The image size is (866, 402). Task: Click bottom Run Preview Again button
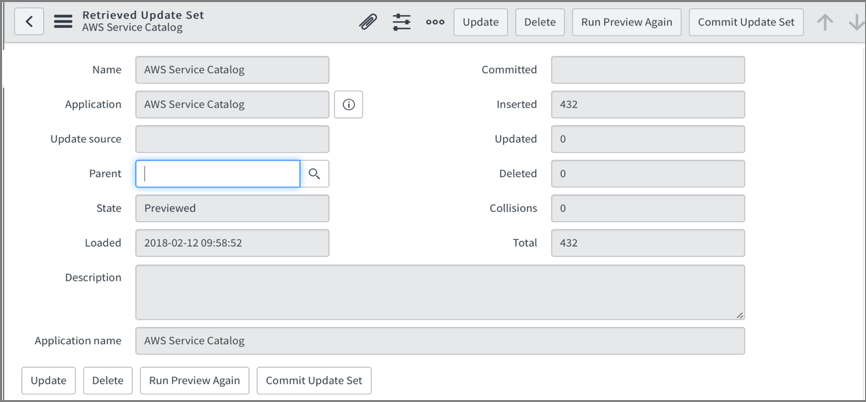(x=194, y=380)
